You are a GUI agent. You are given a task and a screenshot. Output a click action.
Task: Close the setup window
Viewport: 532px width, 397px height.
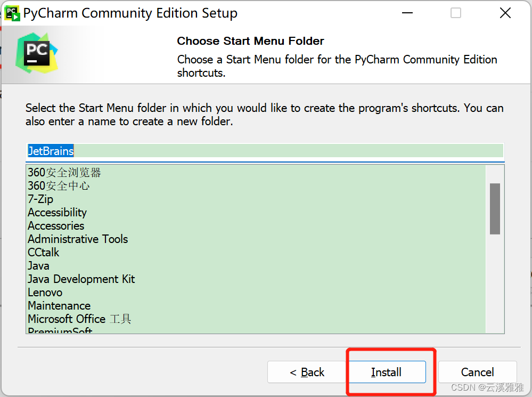[x=505, y=13]
